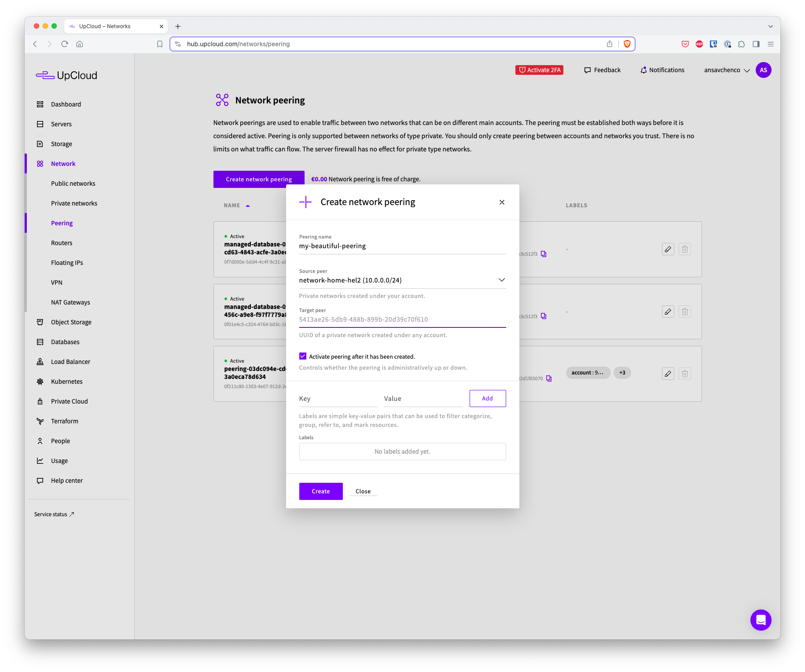
Task: Open the Source peer dropdown
Action: (x=501, y=279)
